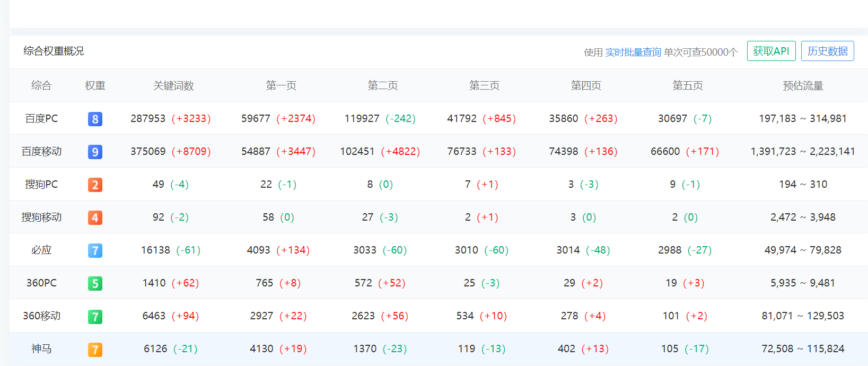Open 神马 first page value 4130
Image resolution: width=868 pixels, height=366 pixels.
(x=262, y=348)
